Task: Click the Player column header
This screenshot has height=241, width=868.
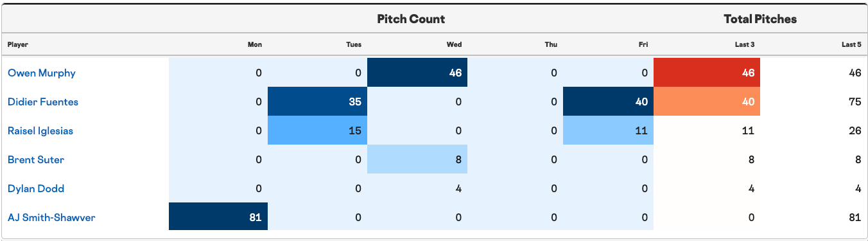Action: (18, 44)
